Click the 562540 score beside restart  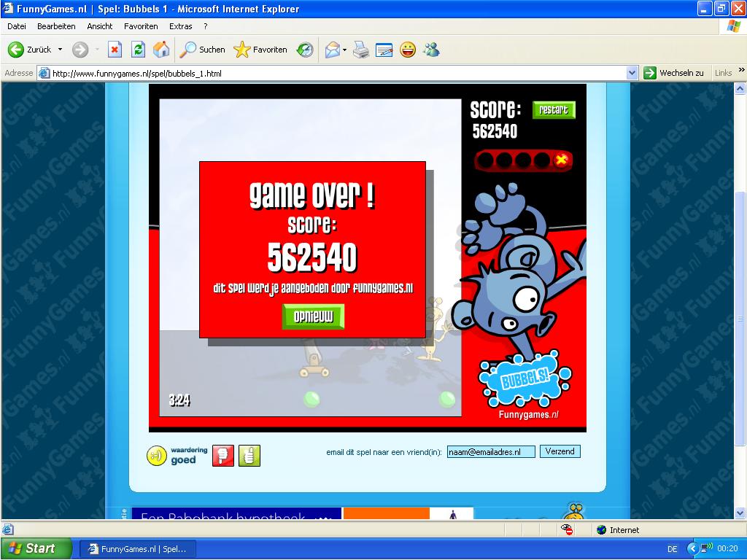495,131
